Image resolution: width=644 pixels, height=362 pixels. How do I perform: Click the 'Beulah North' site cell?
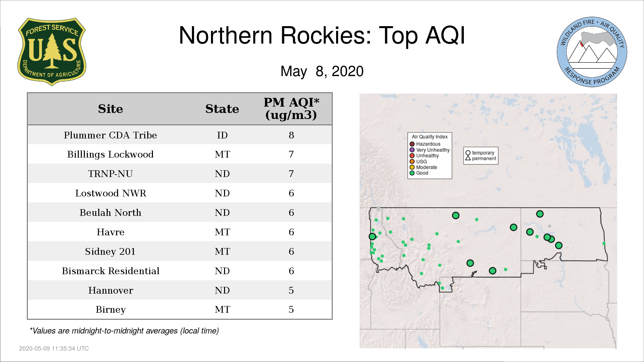[110, 213]
